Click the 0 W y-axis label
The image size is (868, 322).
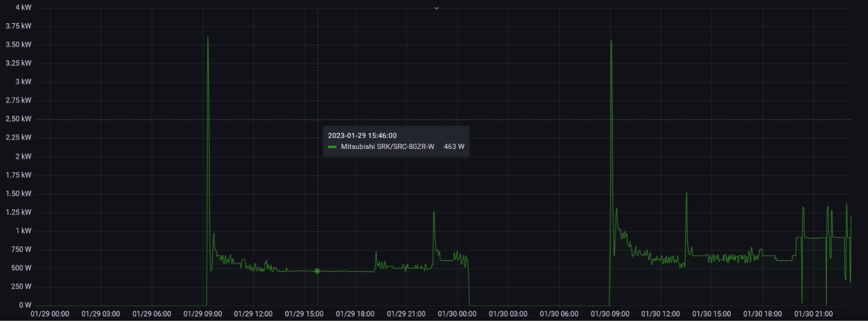pyautogui.click(x=25, y=305)
